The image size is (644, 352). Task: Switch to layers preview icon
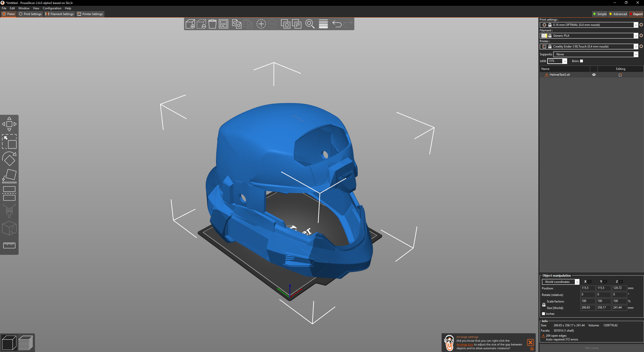click(x=26, y=342)
